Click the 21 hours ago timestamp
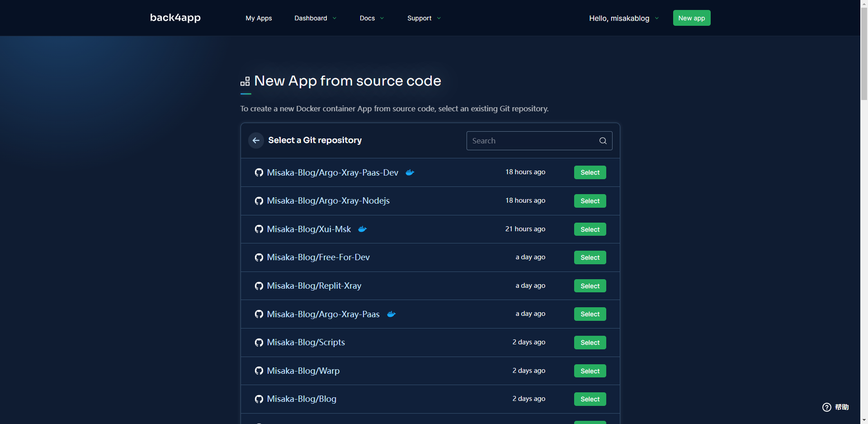 pos(525,229)
